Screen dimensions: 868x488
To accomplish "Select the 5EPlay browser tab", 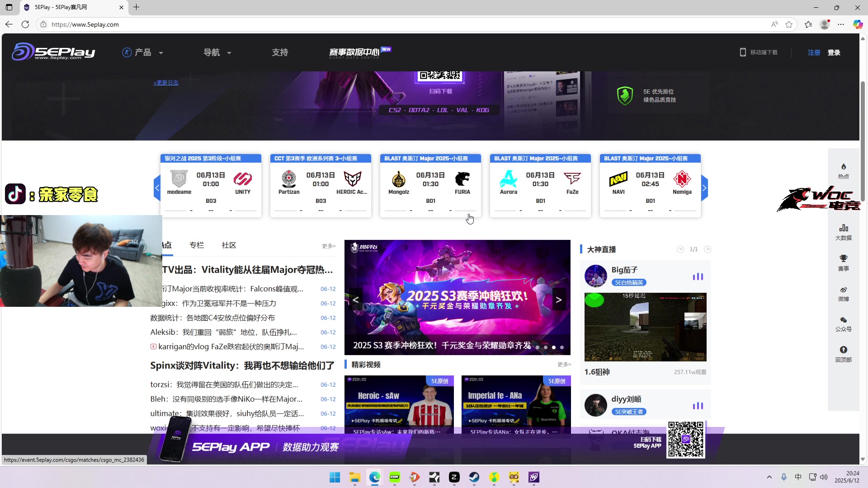I will click(74, 7).
